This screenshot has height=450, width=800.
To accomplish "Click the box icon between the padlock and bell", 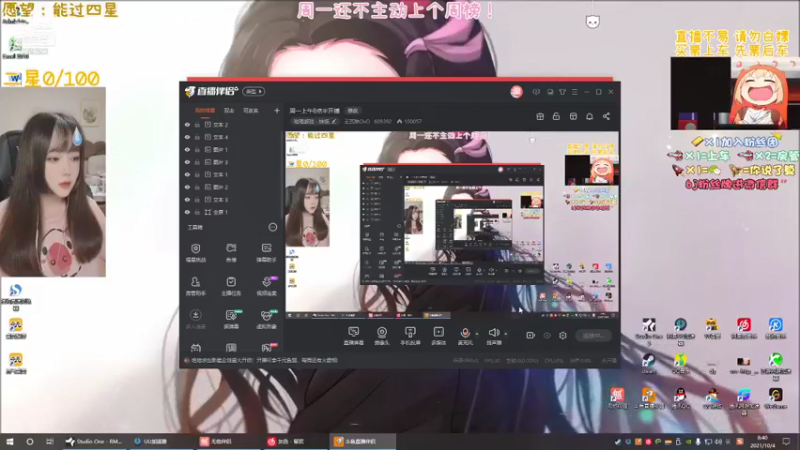I will 573,116.
